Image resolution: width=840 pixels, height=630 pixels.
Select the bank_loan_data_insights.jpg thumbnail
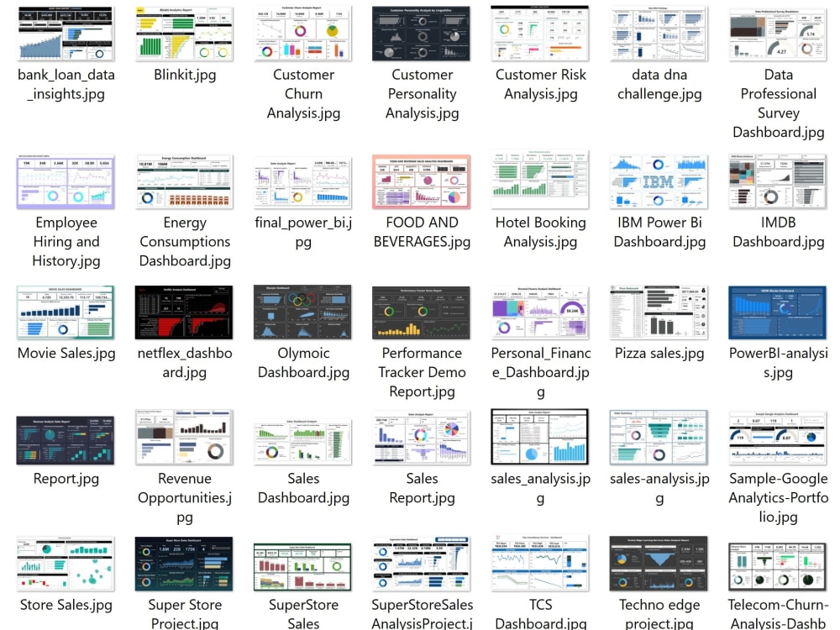(66, 34)
